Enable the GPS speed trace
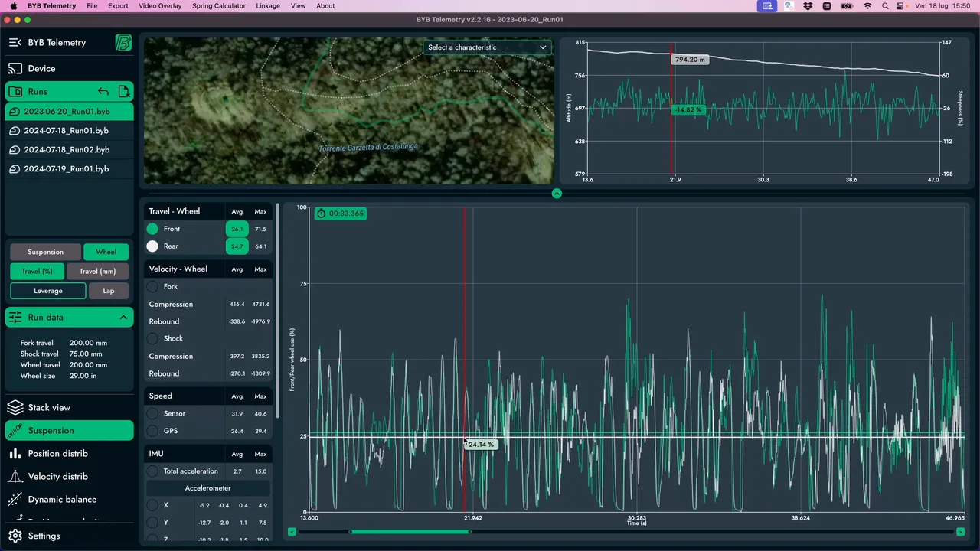980x551 pixels. tap(152, 431)
